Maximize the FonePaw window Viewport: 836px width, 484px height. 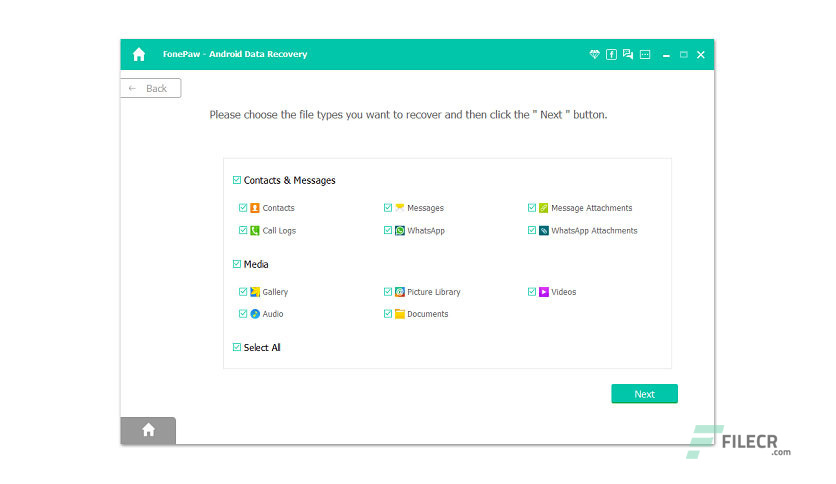(x=684, y=54)
